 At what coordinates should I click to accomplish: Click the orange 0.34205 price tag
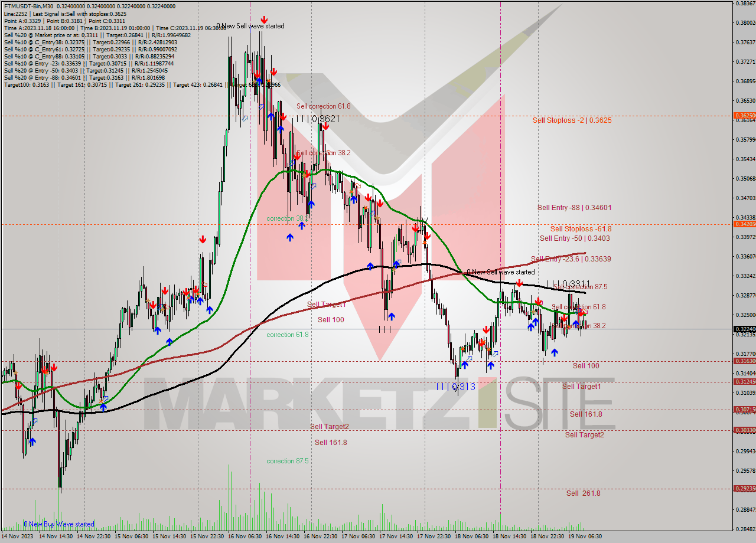[744, 224]
